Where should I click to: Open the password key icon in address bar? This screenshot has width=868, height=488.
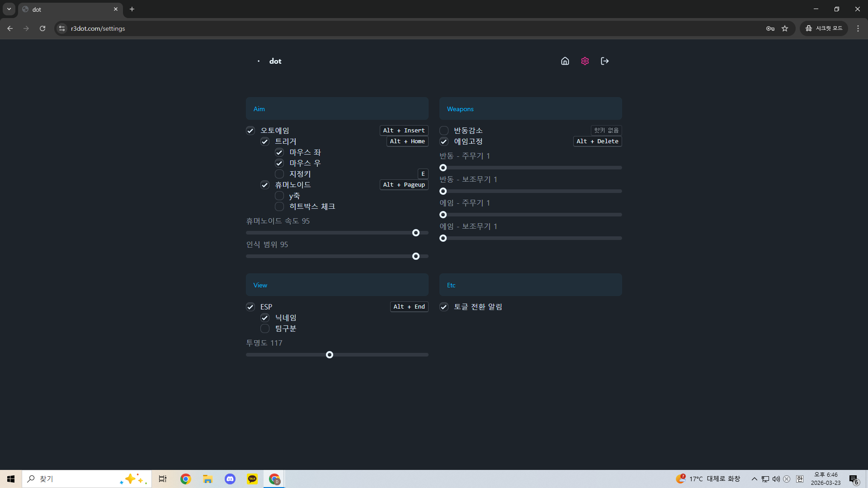click(770, 28)
